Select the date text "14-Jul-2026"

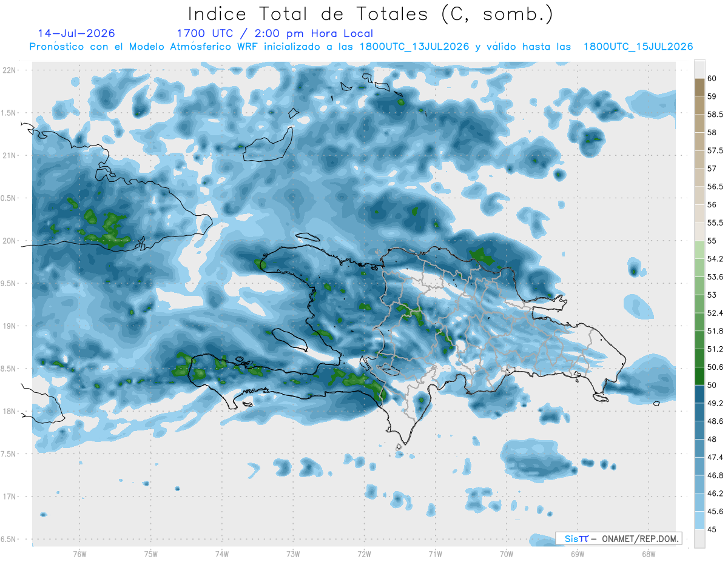(76, 33)
